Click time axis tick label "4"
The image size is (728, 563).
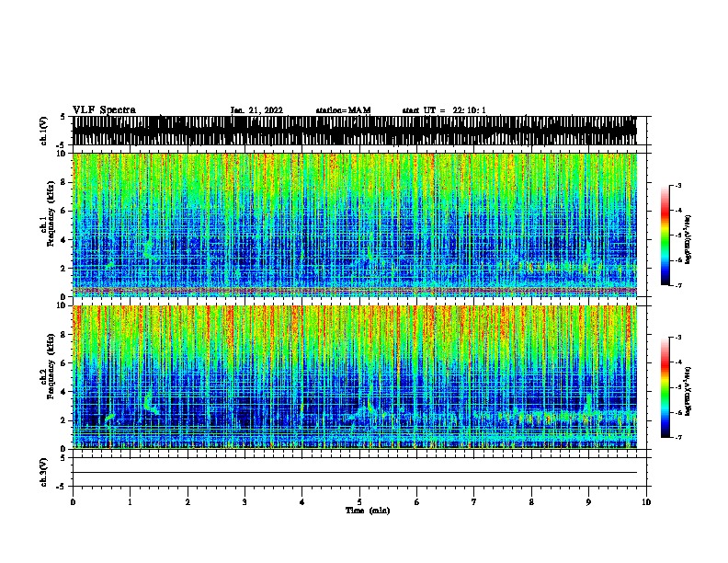(x=302, y=502)
